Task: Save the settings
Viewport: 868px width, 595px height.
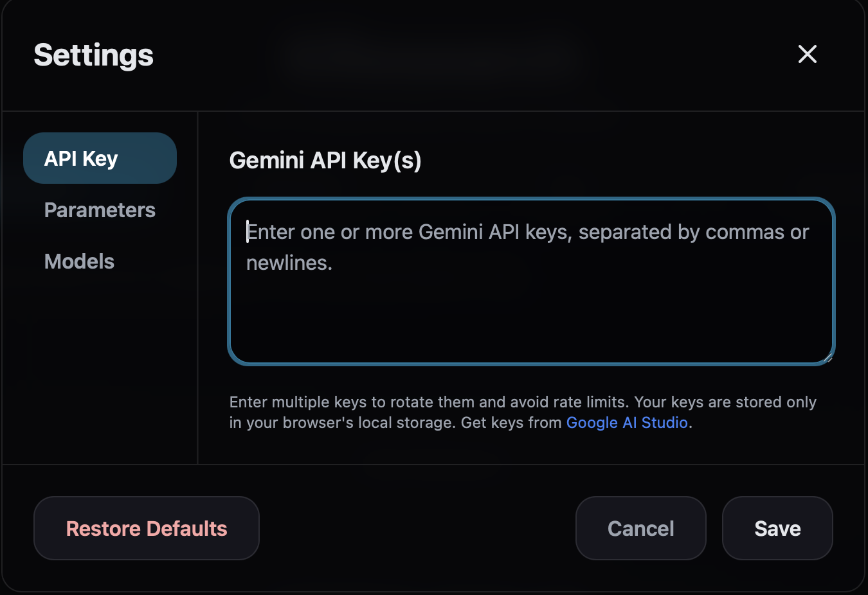Action: 777,528
